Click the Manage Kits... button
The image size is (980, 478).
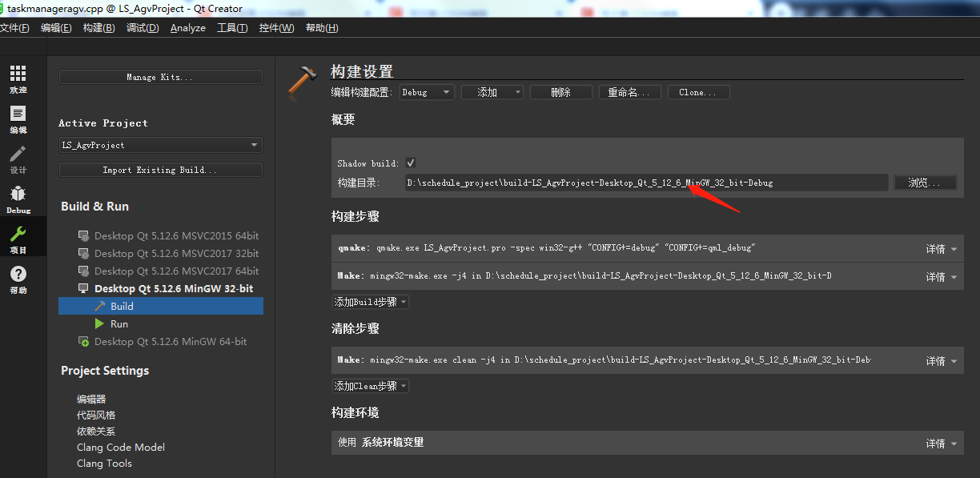[x=161, y=77]
